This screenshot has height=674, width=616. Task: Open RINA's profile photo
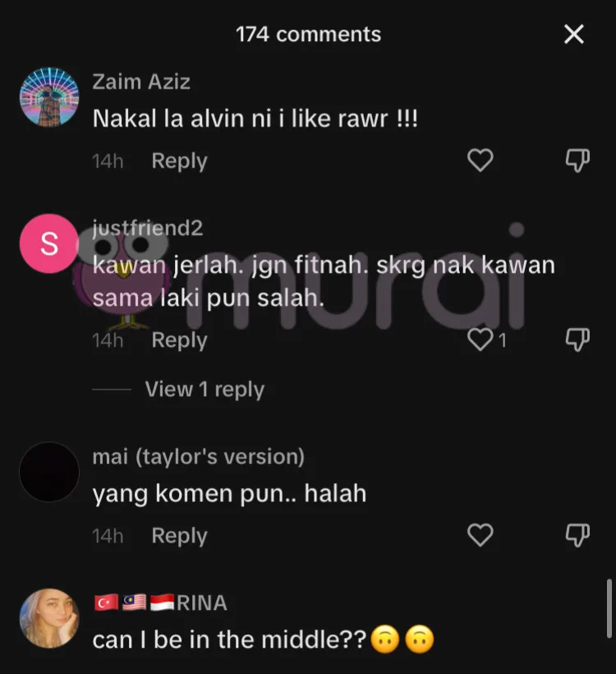click(x=49, y=618)
